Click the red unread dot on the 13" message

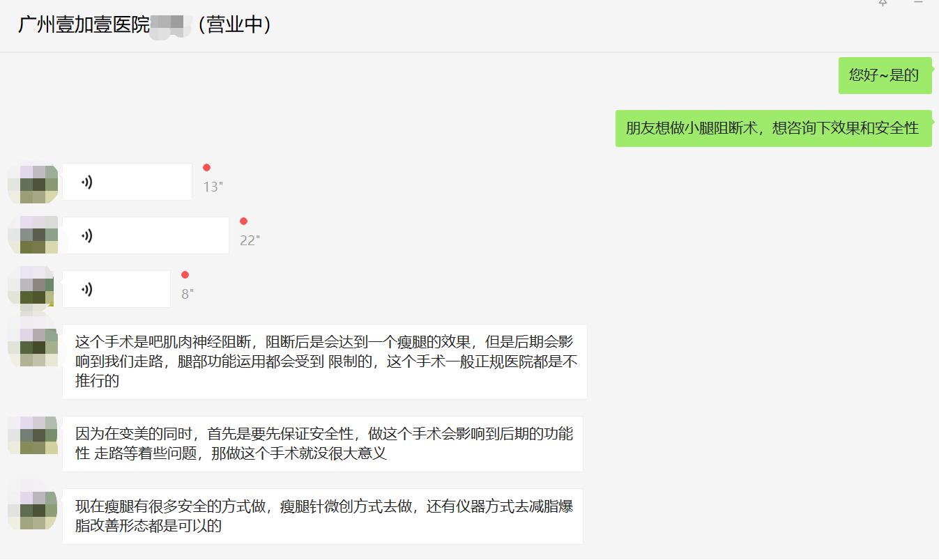(206, 167)
